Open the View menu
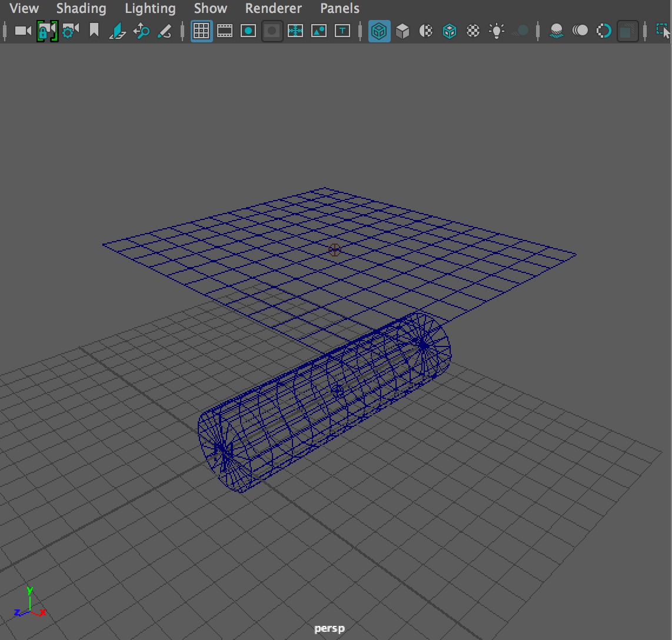This screenshot has height=640, width=672. (24, 8)
